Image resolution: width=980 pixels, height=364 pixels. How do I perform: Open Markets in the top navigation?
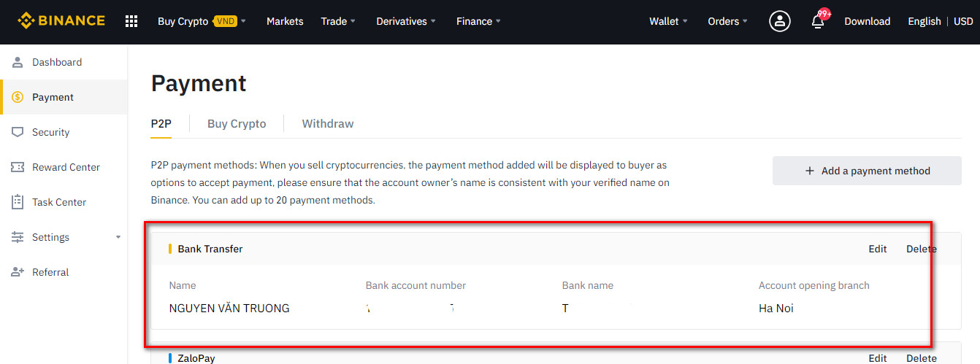tap(285, 21)
